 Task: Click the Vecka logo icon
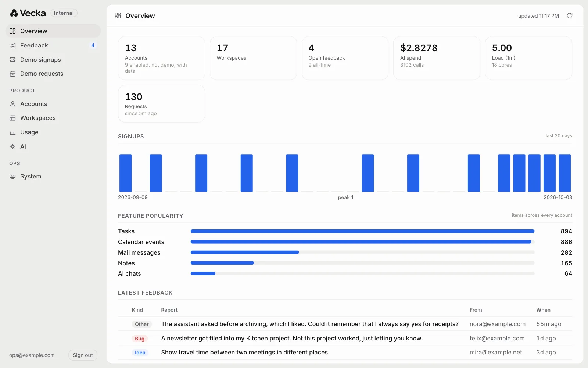[x=14, y=13]
